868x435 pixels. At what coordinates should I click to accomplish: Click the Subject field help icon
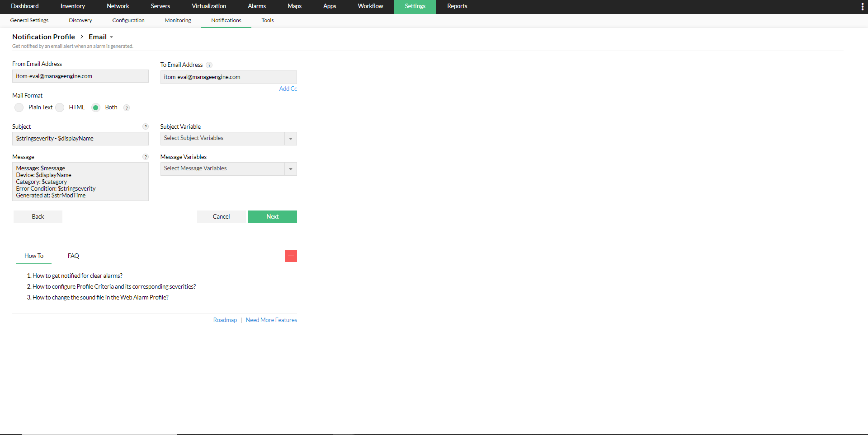[x=146, y=127]
